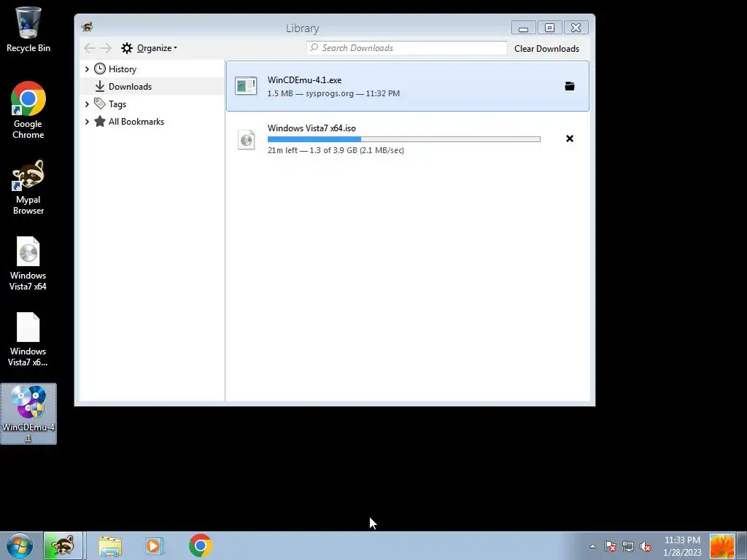Open Windows Media Player from taskbar

click(x=155, y=546)
